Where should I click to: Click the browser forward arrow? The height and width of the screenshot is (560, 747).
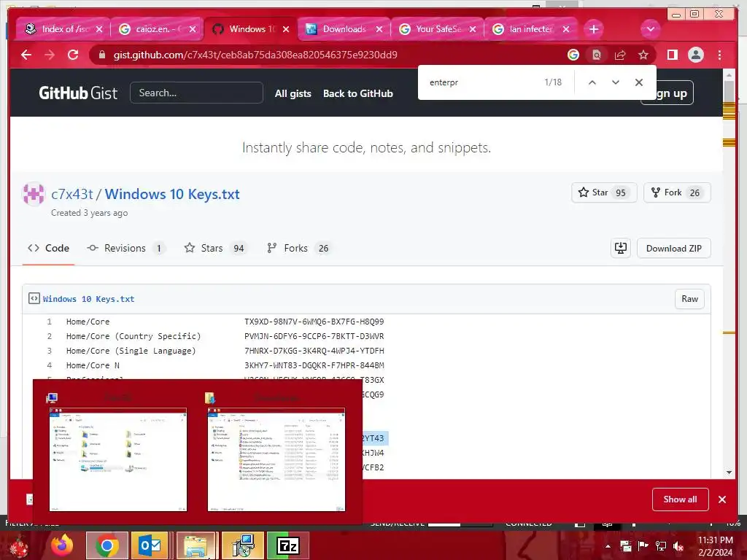[x=50, y=55]
